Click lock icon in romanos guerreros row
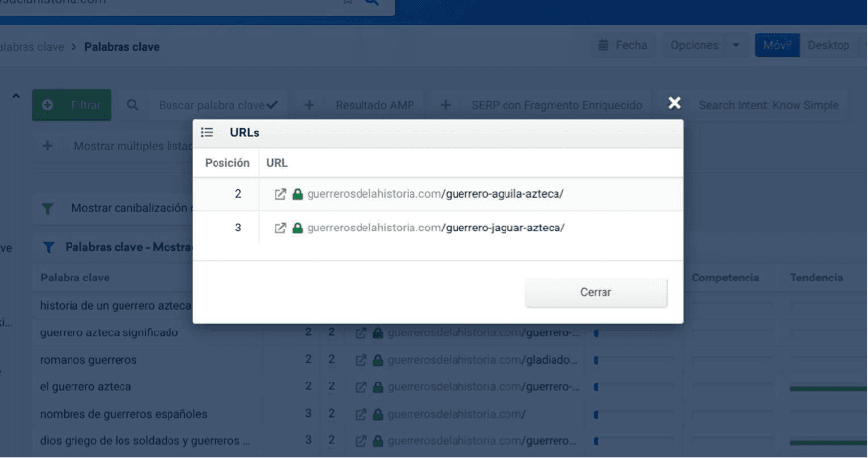This screenshot has width=868, height=458. 378,360
